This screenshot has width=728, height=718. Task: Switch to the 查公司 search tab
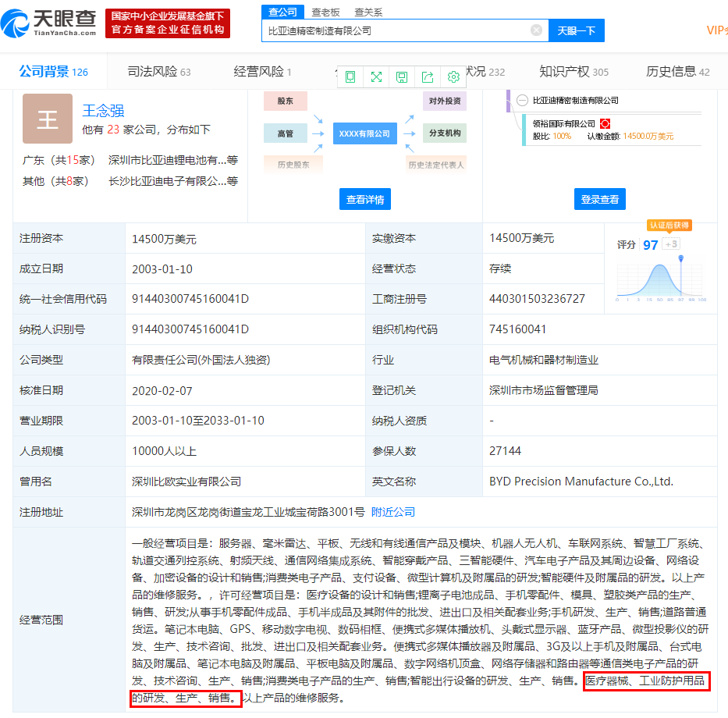[282, 12]
